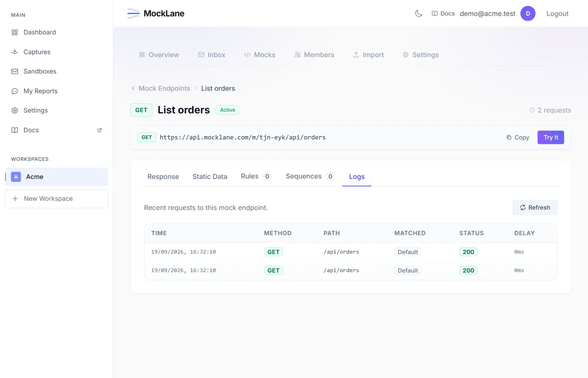Toggle dark mode moon icon

(419, 13)
